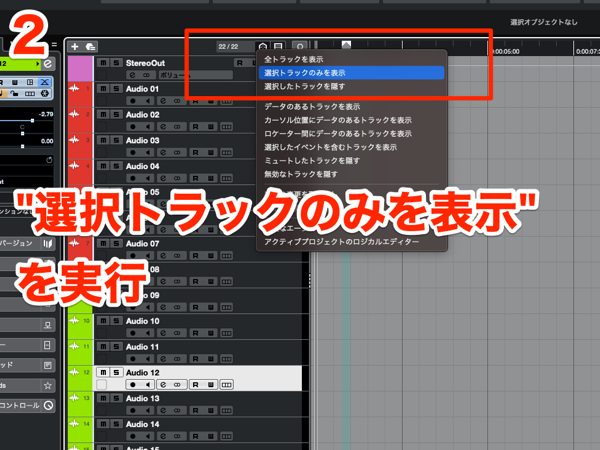Screen dimensions: 600x450
Task: Click the -2.79 volume value
Action: coord(46,114)
